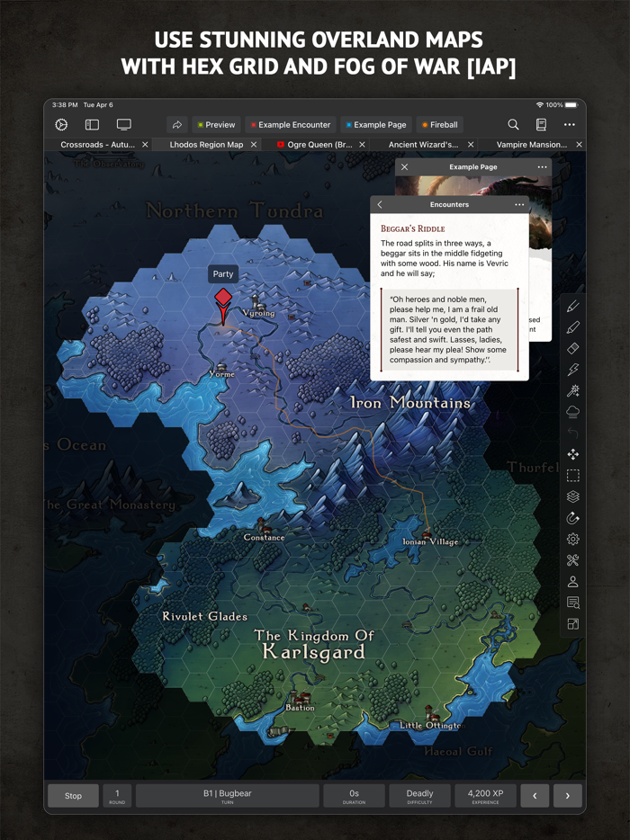This screenshot has height=840, width=630.
Task: Open the external display monitor icon
Action: (124, 125)
